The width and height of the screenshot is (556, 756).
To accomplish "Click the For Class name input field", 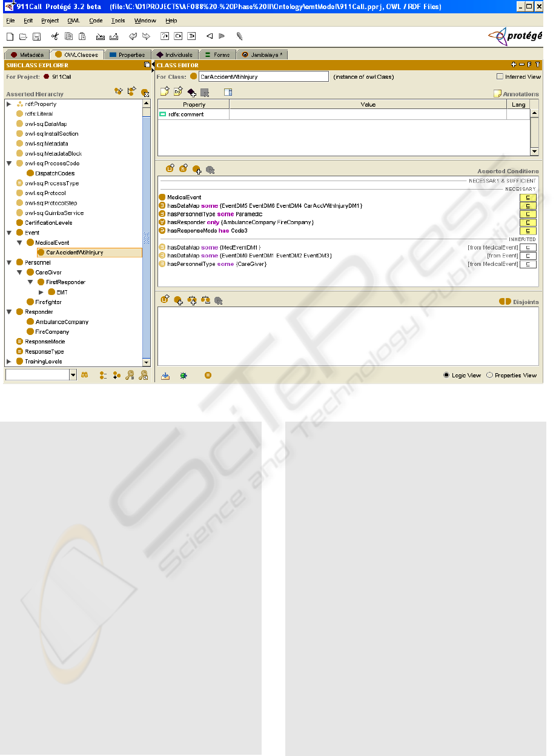I will point(263,77).
